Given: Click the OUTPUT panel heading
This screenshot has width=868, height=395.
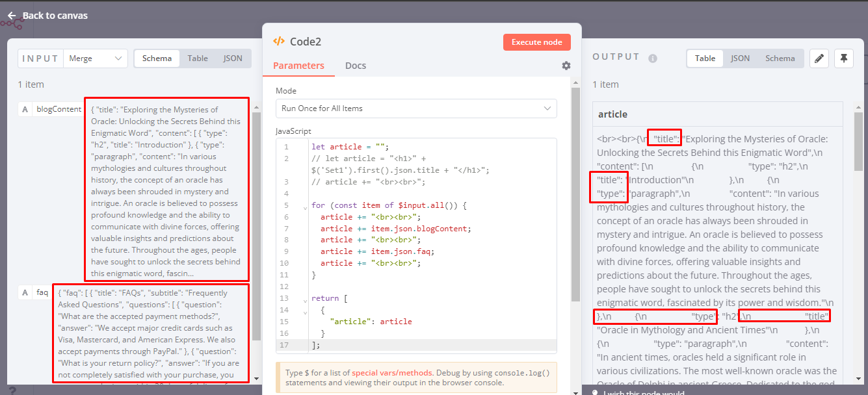Looking at the screenshot, I should point(616,57).
